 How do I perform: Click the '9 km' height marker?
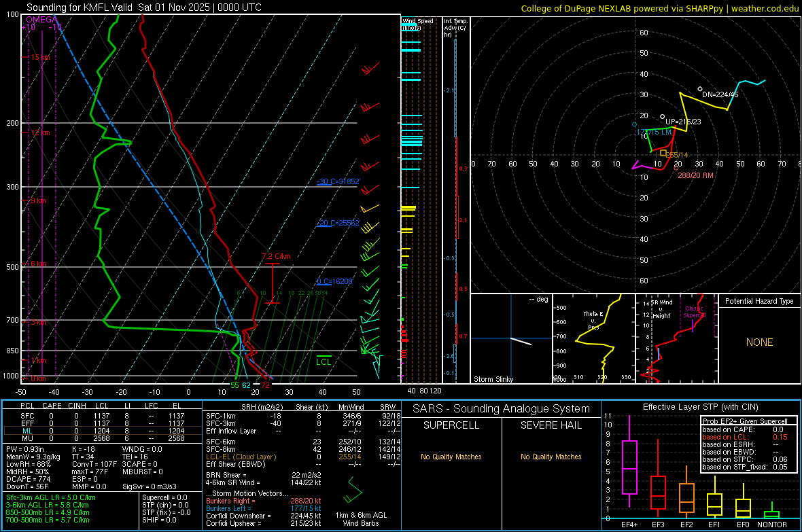(x=38, y=200)
